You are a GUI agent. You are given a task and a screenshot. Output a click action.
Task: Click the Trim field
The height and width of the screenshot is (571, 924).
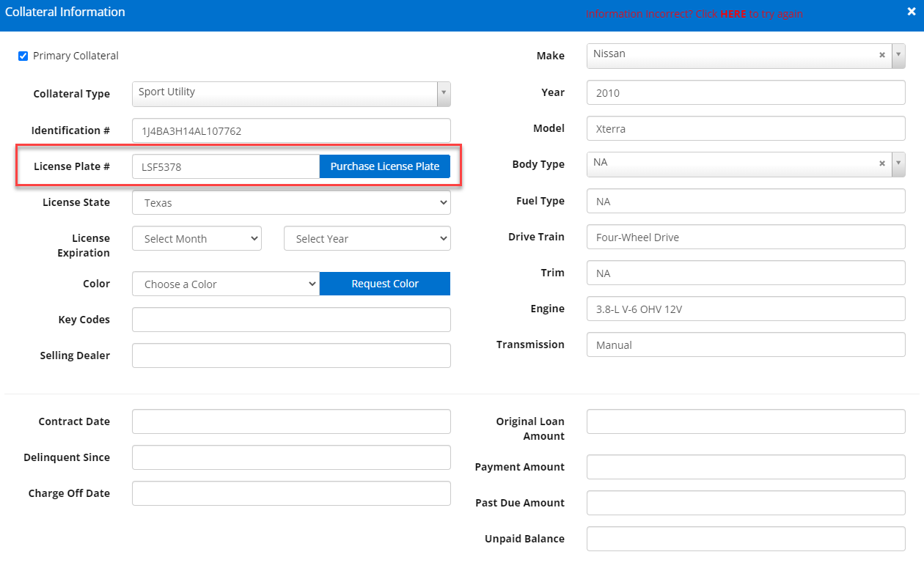[746, 273]
